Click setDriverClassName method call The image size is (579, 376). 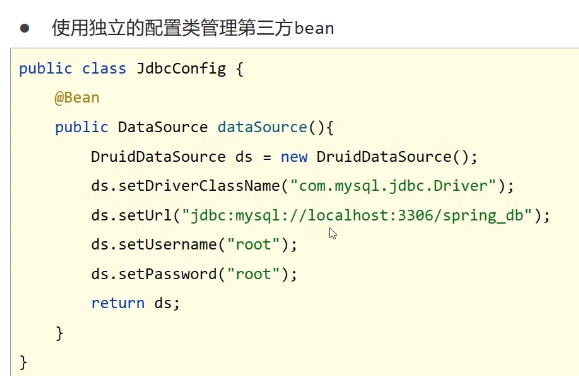[199, 186]
